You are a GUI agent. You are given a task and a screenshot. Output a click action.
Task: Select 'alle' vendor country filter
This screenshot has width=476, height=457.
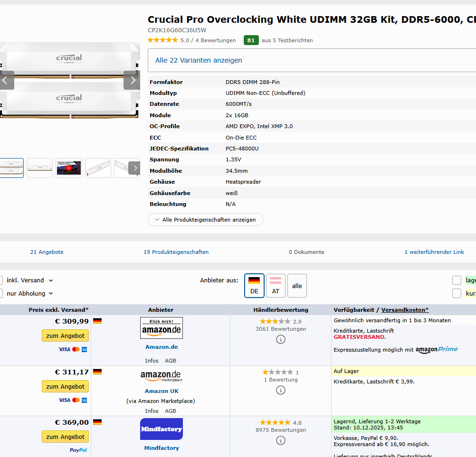(297, 286)
